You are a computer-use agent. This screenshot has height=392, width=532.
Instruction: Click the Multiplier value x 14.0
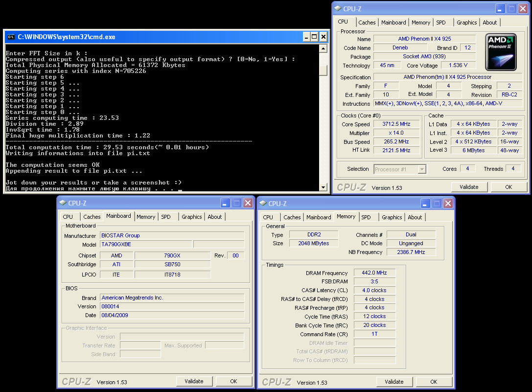coord(396,133)
